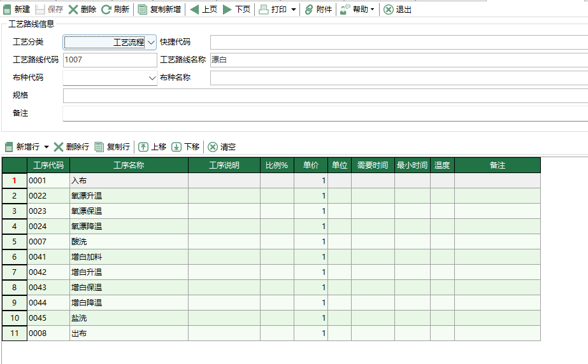Image resolution: width=588 pixels, height=364 pixels.
Task: Select the row header numbered 5
Action: 15,242
